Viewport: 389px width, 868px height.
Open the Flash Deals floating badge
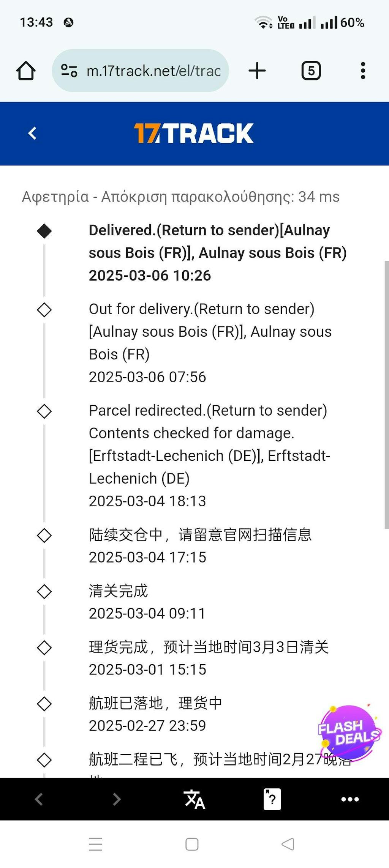(x=349, y=733)
